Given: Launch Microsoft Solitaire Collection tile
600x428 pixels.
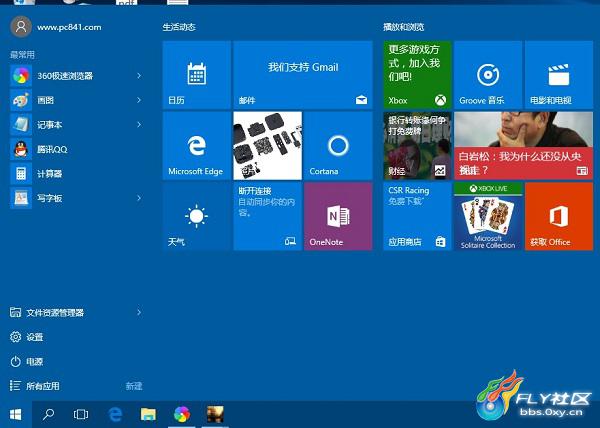Looking at the screenshot, I should pos(488,216).
